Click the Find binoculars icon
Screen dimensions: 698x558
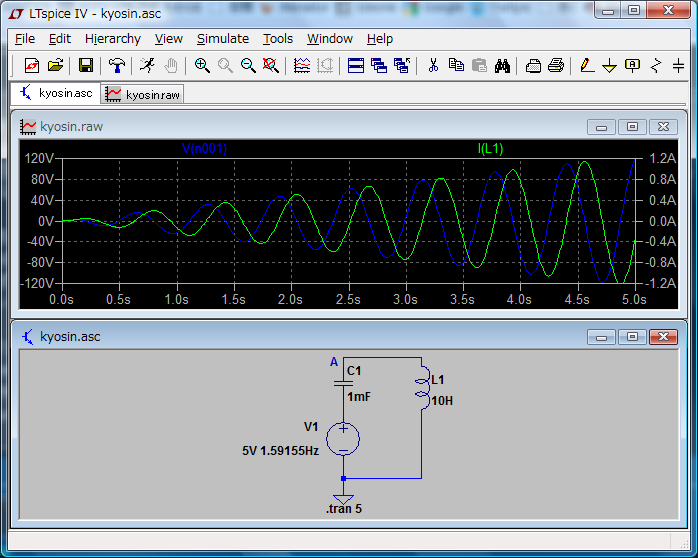click(503, 66)
